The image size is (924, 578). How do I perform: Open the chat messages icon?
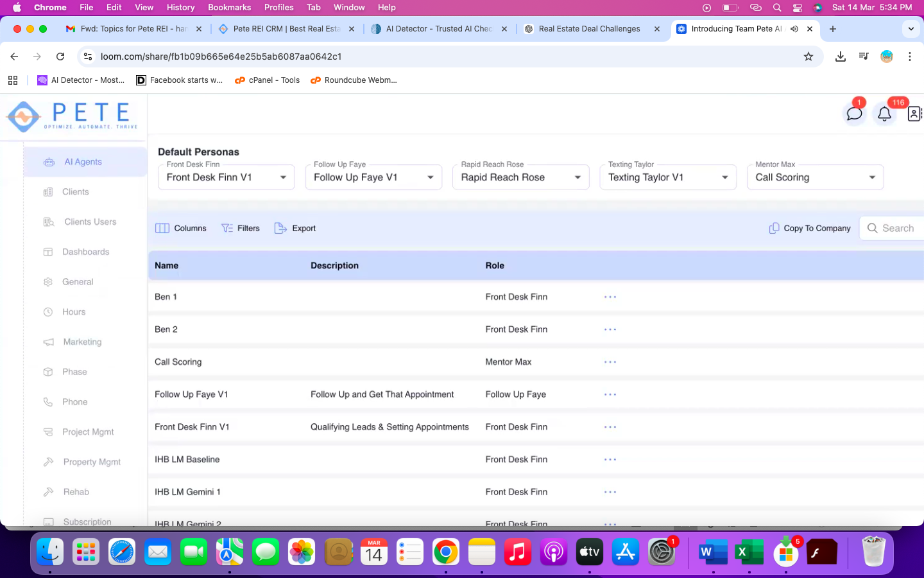(854, 114)
